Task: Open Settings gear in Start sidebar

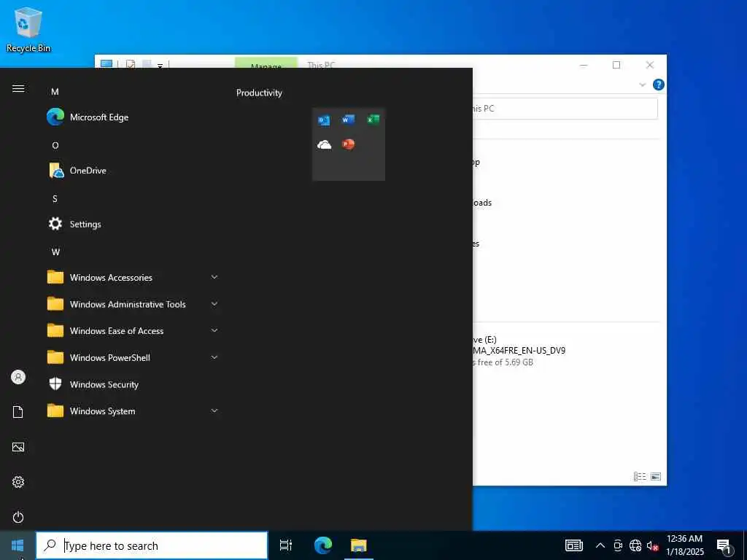Action: coord(18,482)
